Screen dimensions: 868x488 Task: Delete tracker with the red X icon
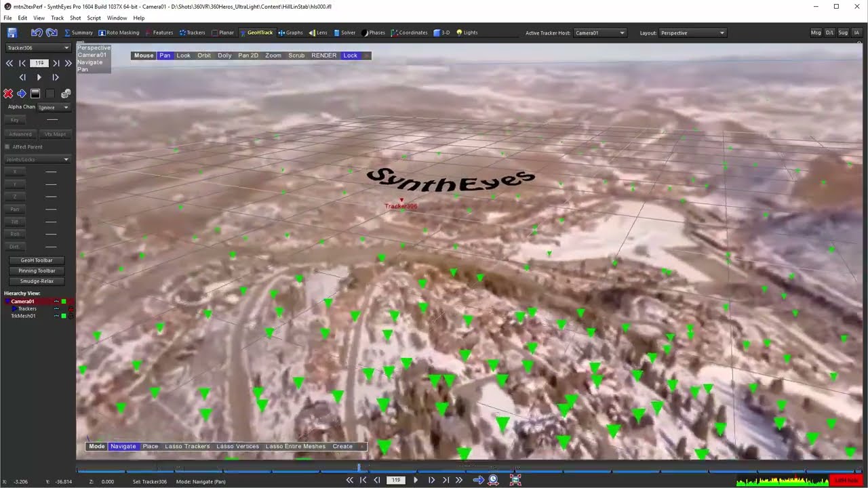[x=8, y=94]
